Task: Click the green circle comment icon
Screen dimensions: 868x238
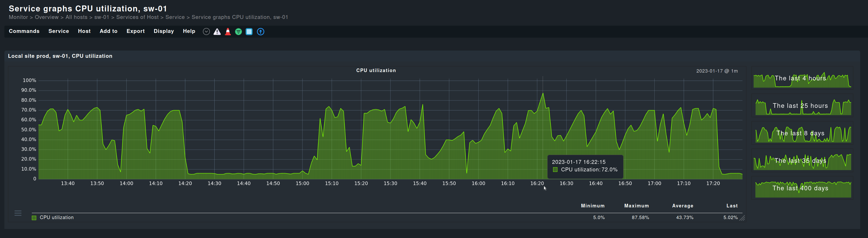Action: tap(238, 32)
